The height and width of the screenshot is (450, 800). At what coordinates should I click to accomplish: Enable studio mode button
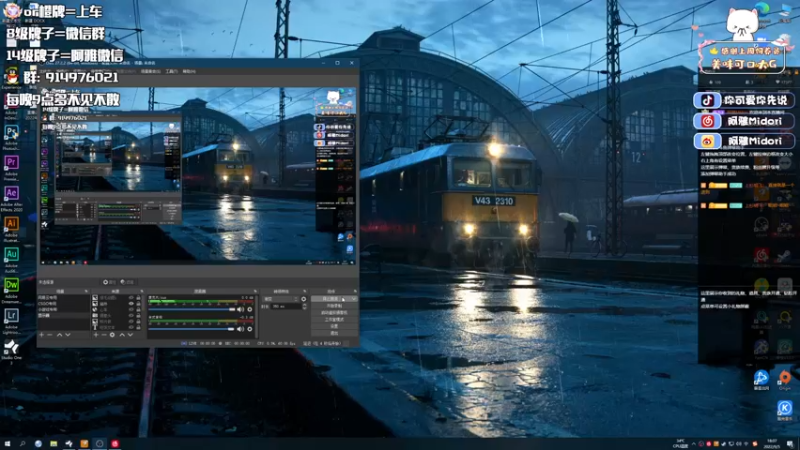pos(334,319)
